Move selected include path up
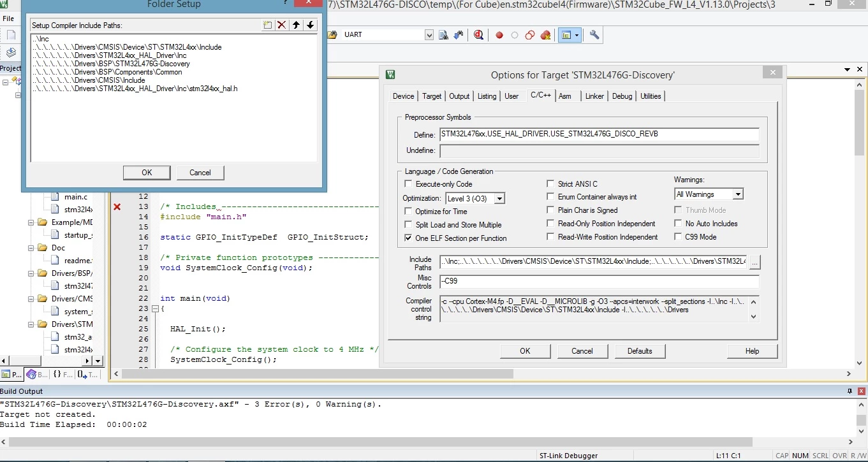Image resolution: width=868 pixels, height=462 pixels. pyautogui.click(x=296, y=25)
